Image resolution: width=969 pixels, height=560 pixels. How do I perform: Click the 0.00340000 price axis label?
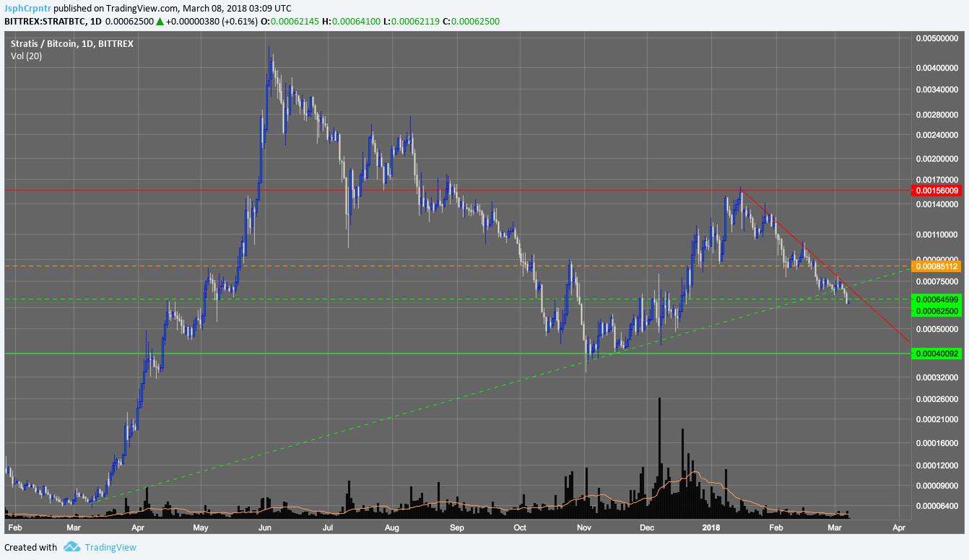coord(938,90)
